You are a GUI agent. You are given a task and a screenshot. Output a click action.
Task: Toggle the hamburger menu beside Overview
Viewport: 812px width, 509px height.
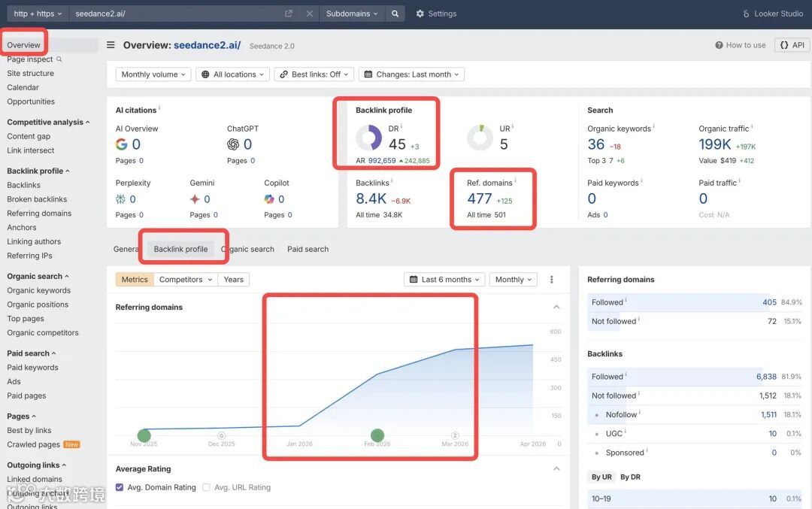pyautogui.click(x=111, y=45)
